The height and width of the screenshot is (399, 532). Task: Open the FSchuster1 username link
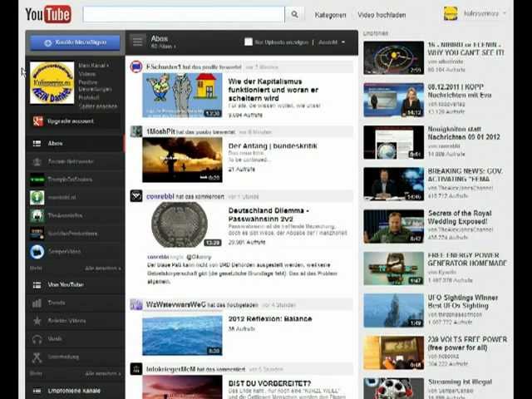tap(164, 66)
